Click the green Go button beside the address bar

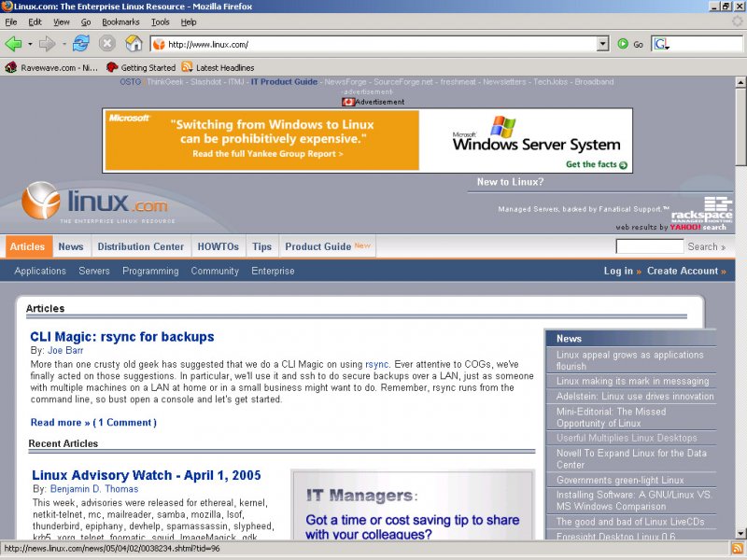point(629,44)
